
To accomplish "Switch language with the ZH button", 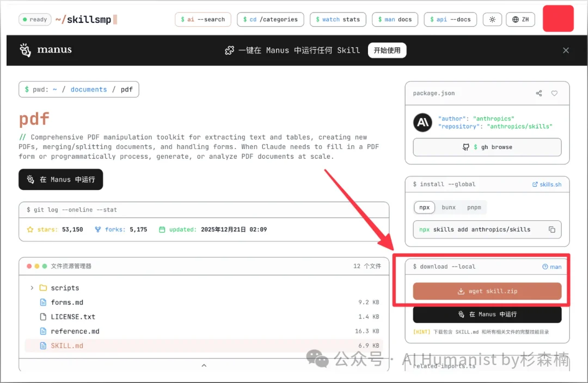I will click(520, 20).
